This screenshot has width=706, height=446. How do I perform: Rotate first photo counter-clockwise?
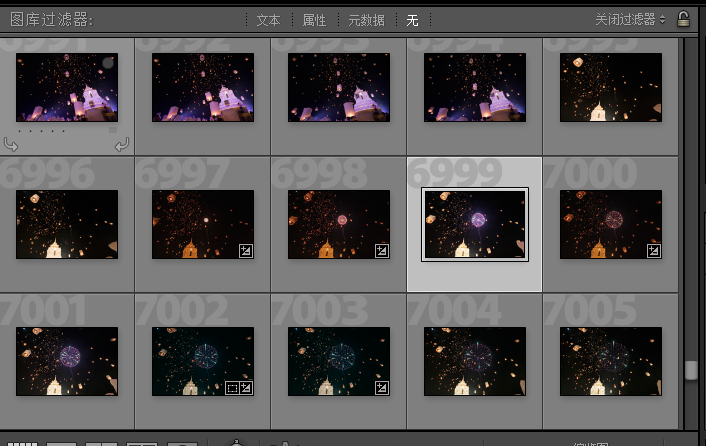pyautogui.click(x=11, y=145)
